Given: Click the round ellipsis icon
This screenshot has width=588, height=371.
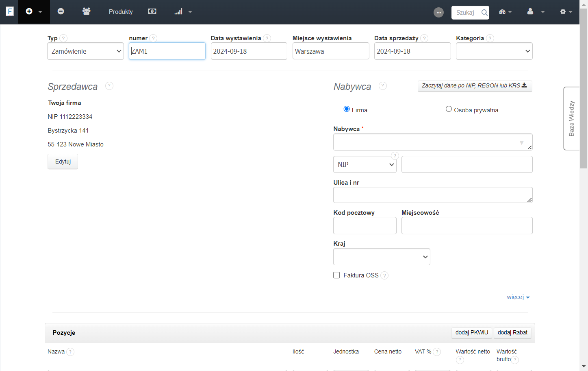Looking at the screenshot, I should point(438,13).
